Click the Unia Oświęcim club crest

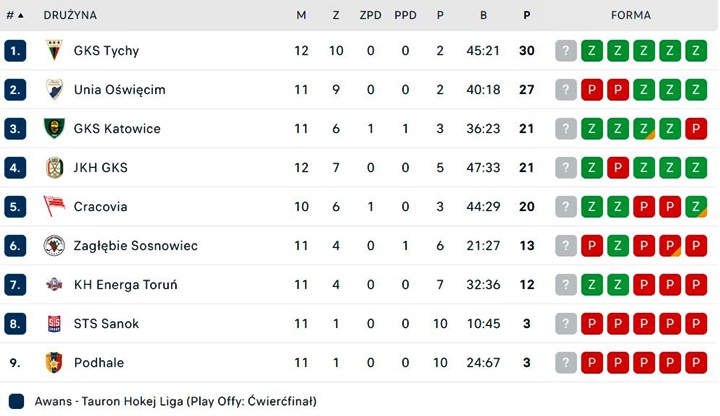(x=54, y=90)
